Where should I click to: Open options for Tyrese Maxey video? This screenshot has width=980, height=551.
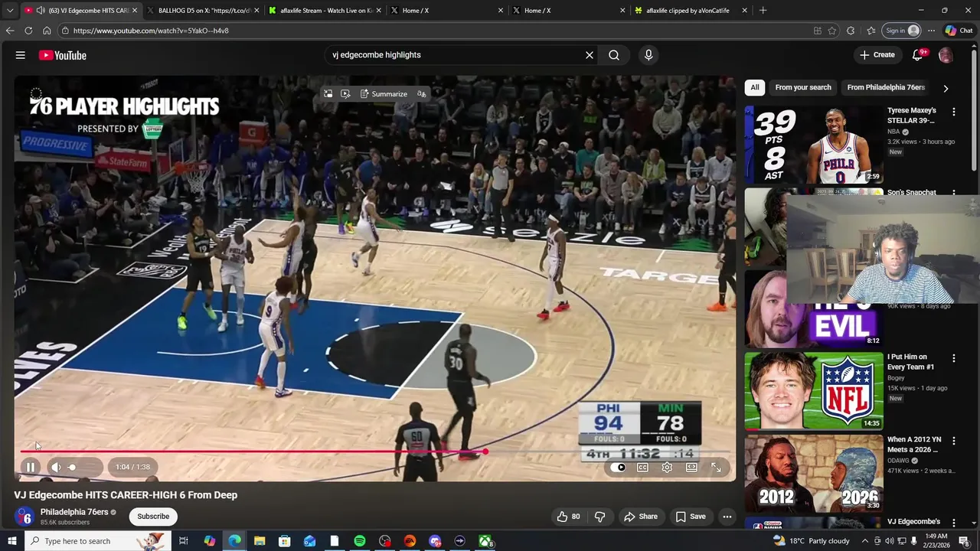tap(954, 112)
